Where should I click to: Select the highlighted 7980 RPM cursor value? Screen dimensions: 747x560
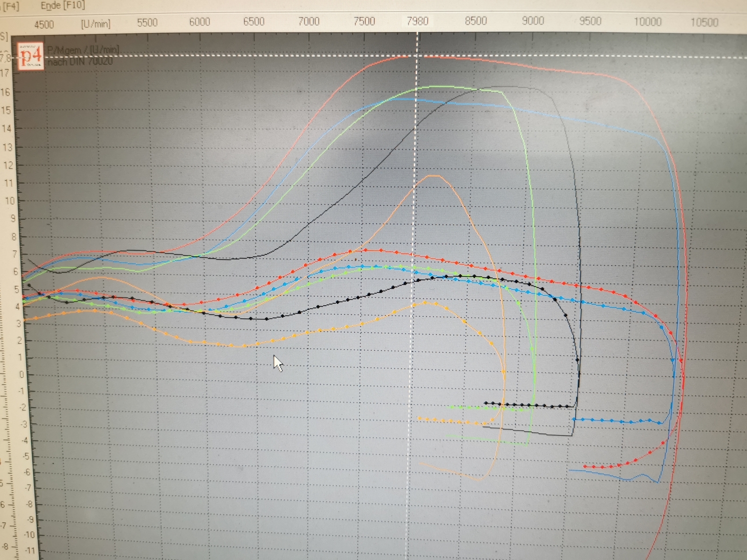[417, 21]
